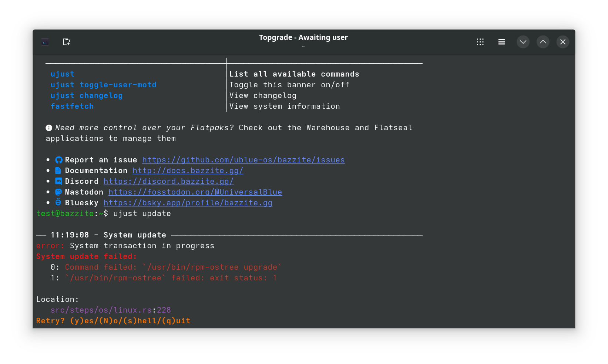Click the document icon next to Documentation
Image resolution: width=608 pixels, height=364 pixels.
58,171
